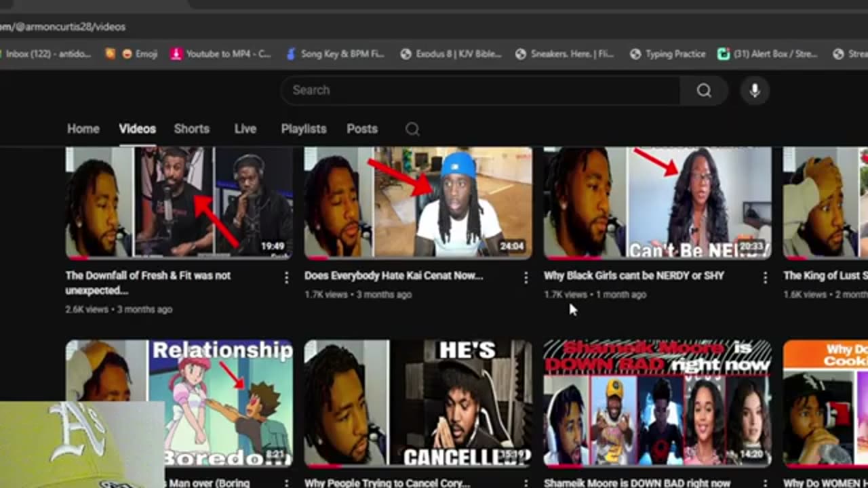Click title 'Why Black Girls cant be NERDY'
868x488 pixels.
[634, 276]
